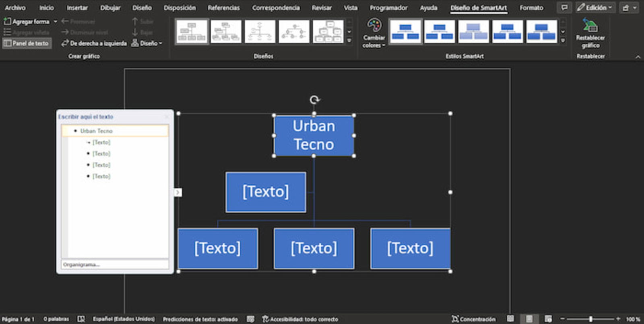
Task: Open the Edición mode dropdown
Action: click(595, 8)
